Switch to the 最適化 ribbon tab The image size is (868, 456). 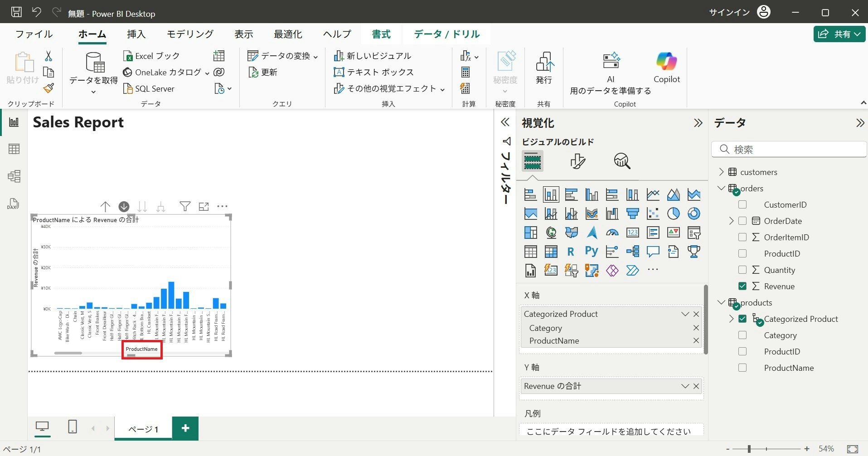(x=288, y=34)
